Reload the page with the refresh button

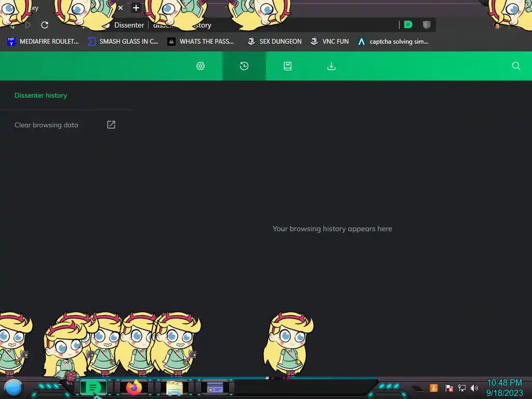pos(45,25)
